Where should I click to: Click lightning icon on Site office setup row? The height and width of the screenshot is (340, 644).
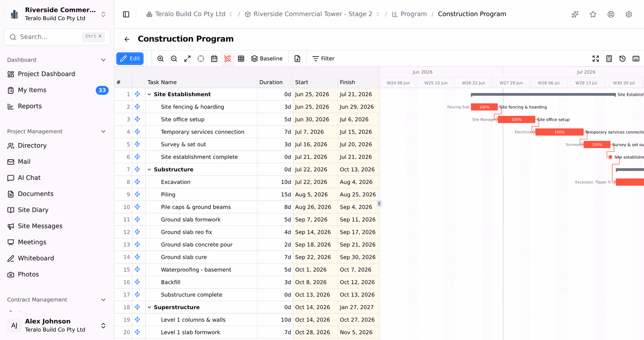137,119
